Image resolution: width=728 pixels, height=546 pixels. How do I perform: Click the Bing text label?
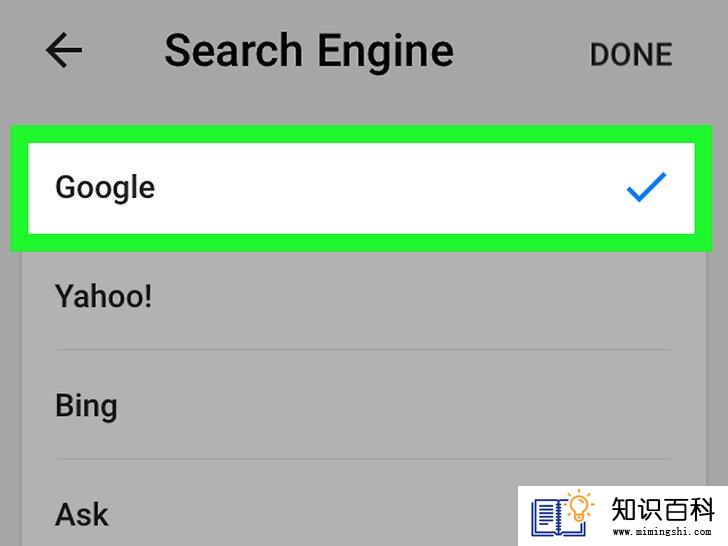86,407
